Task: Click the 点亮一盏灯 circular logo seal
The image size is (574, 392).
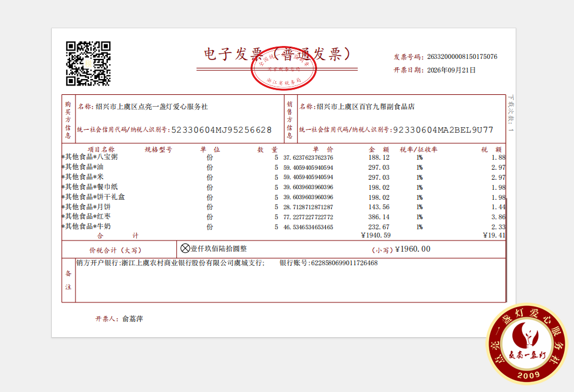Action: coord(527,344)
